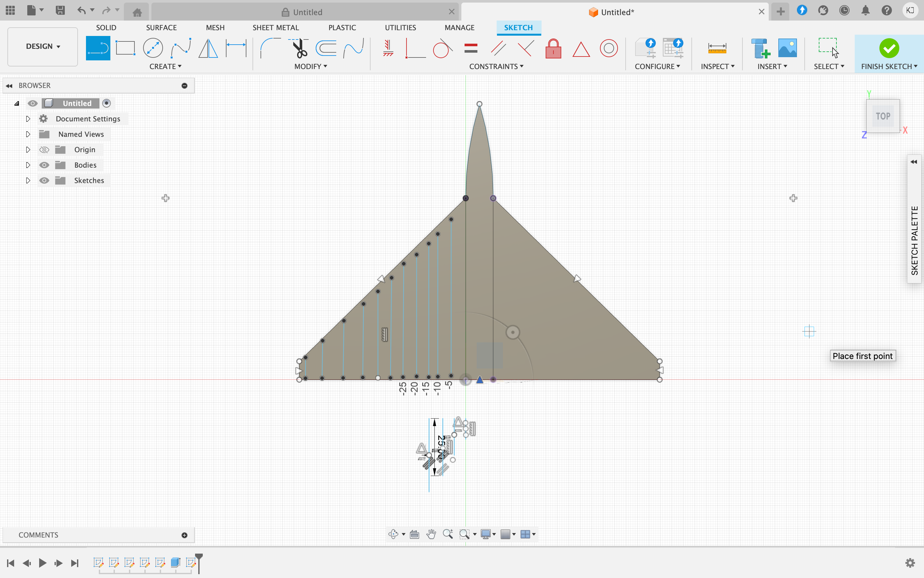Open the CONSTRAINTS dropdown menu
This screenshot has width=924, height=578.
click(496, 66)
